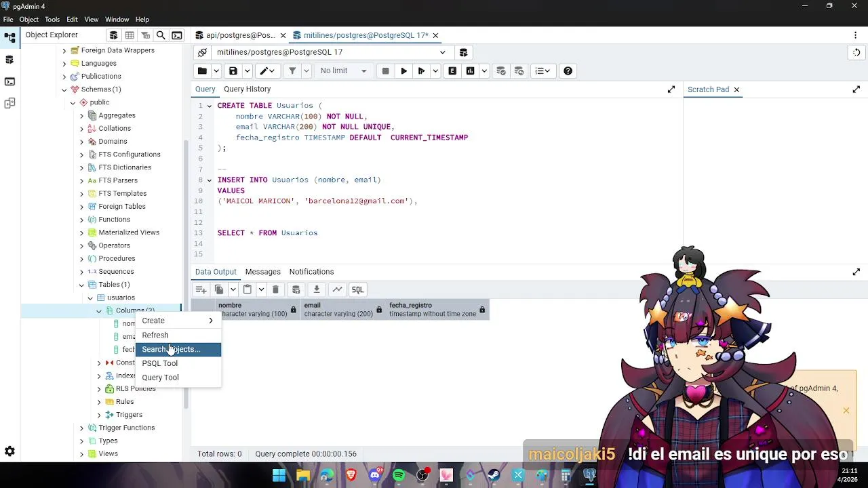This screenshot has height=488, width=868.
Task: Switch to the Messages tab
Action: click(262, 272)
